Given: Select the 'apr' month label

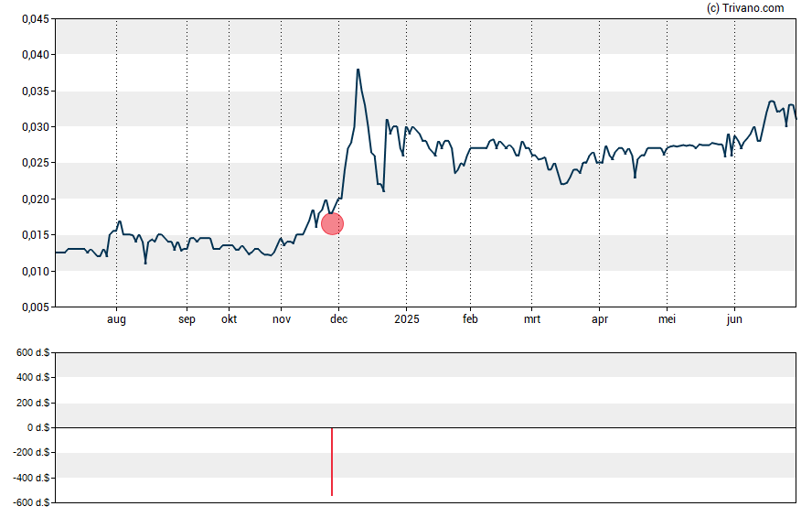Looking at the screenshot, I should coord(600,319).
